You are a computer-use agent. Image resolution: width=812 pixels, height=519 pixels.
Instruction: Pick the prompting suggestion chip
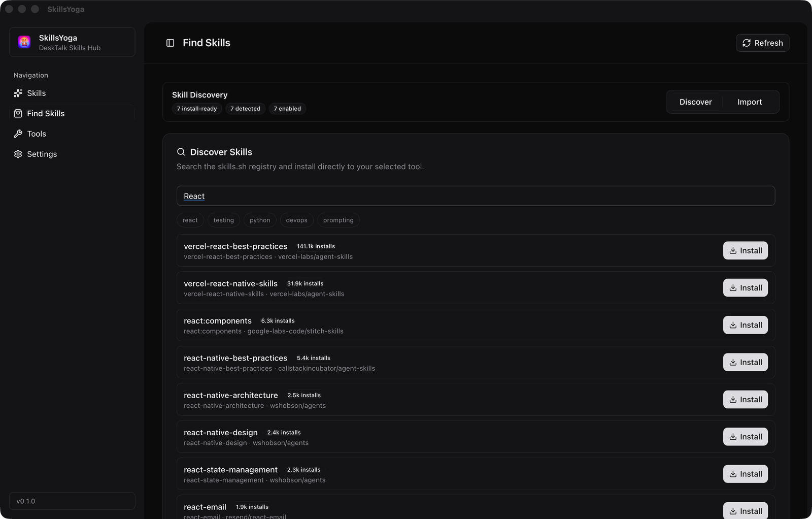tap(338, 220)
